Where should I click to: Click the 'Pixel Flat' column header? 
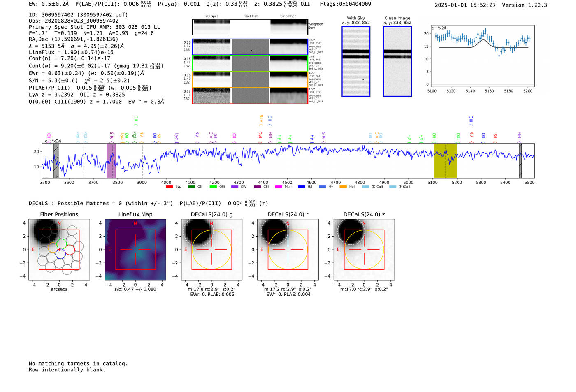click(x=251, y=16)
